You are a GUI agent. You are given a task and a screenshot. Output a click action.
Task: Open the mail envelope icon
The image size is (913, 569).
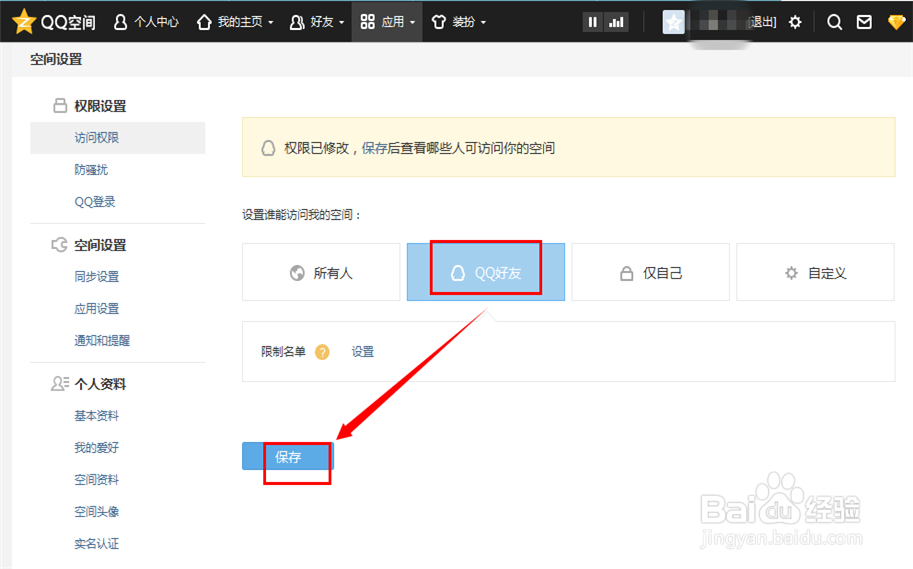point(864,22)
